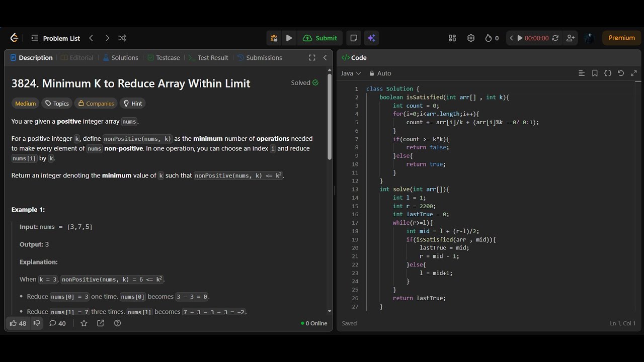Switch to the Testcase tab

click(x=164, y=58)
